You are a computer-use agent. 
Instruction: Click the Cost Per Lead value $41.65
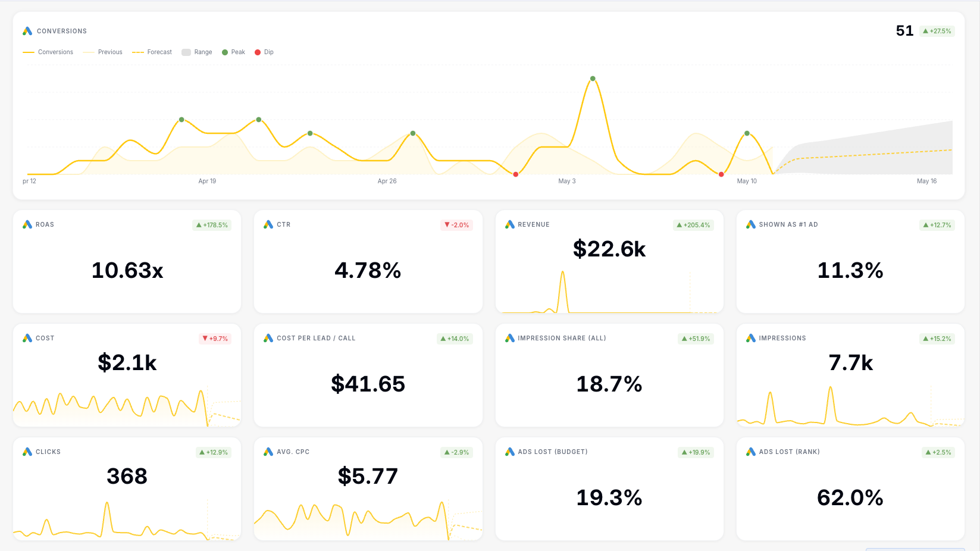pyautogui.click(x=368, y=384)
